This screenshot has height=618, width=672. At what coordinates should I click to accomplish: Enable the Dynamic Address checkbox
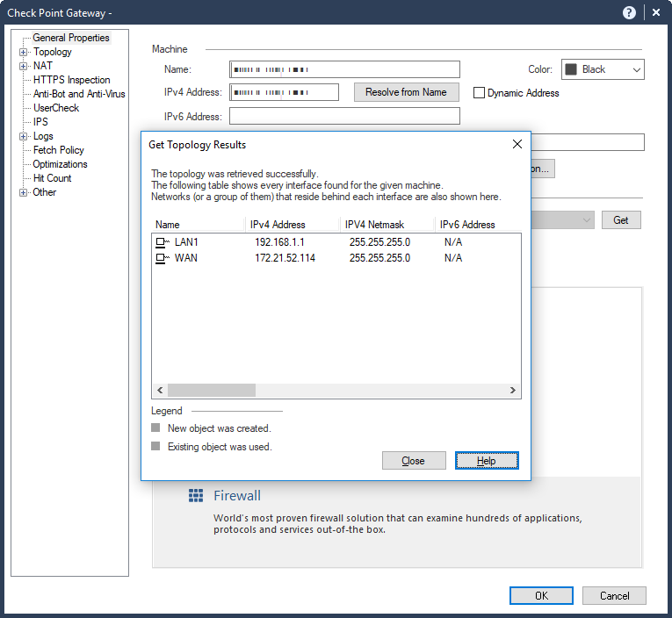[x=480, y=93]
